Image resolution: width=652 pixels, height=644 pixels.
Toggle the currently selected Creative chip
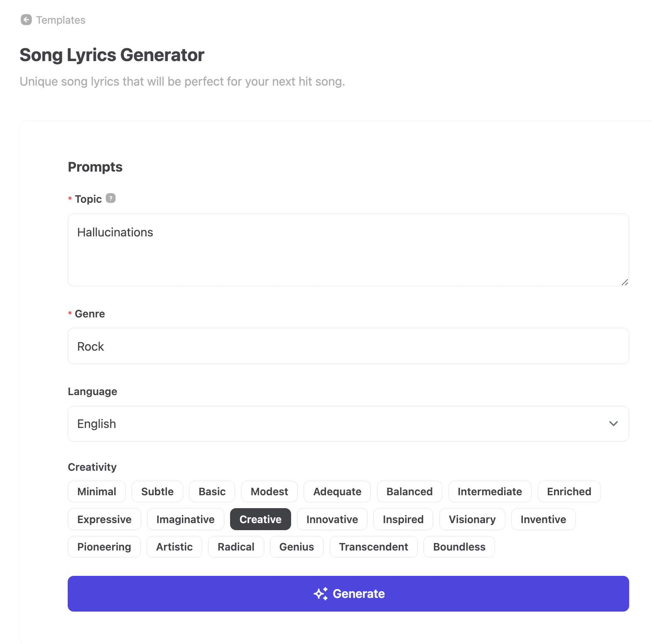pyautogui.click(x=260, y=519)
